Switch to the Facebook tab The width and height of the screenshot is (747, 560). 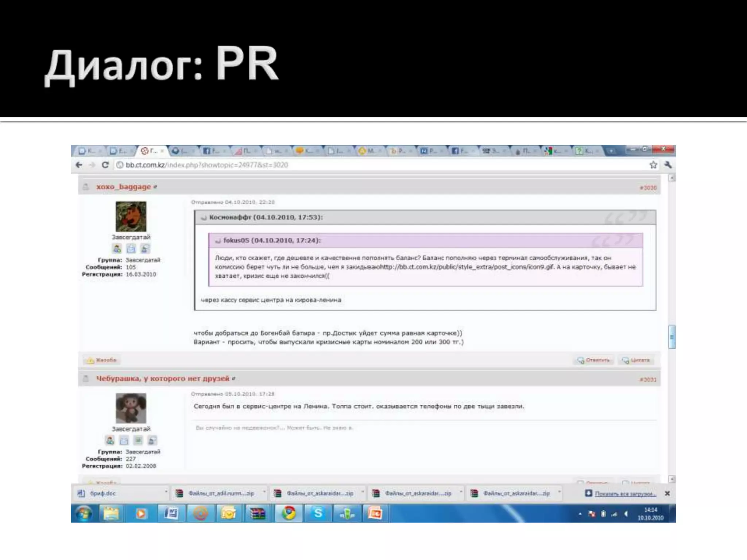point(212,151)
